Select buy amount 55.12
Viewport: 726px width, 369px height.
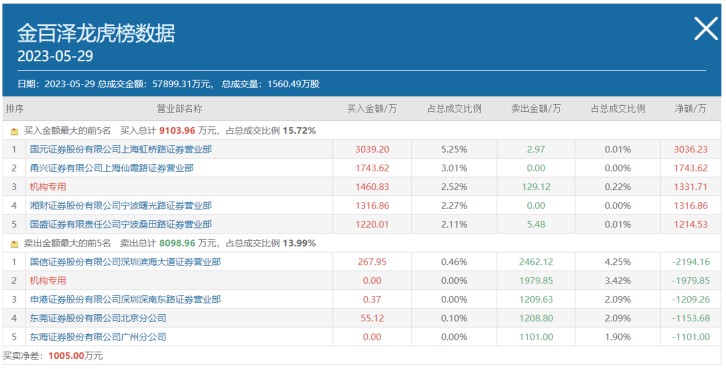[x=372, y=318]
